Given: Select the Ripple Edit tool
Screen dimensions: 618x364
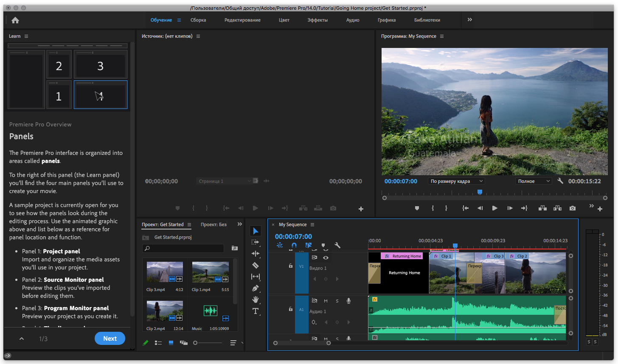Looking at the screenshot, I should [x=256, y=254].
